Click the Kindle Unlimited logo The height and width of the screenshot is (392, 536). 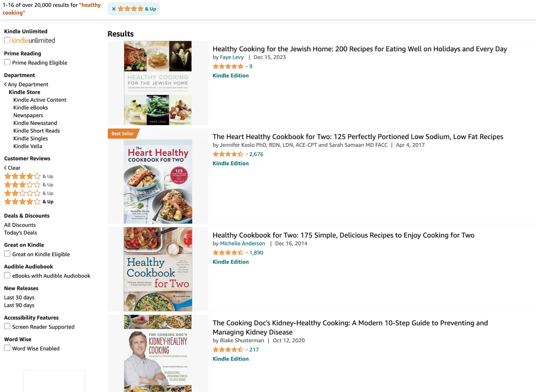pyautogui.click(x=33, y=41)
